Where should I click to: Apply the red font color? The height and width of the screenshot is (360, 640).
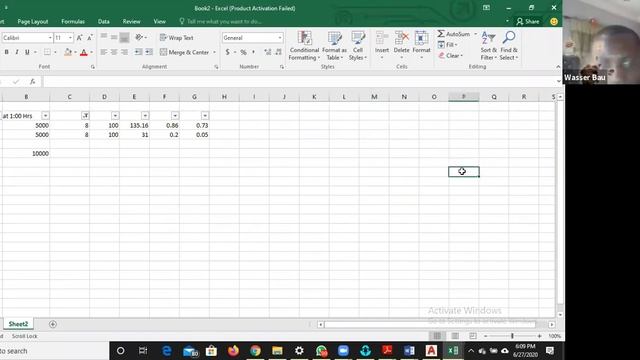84,52
